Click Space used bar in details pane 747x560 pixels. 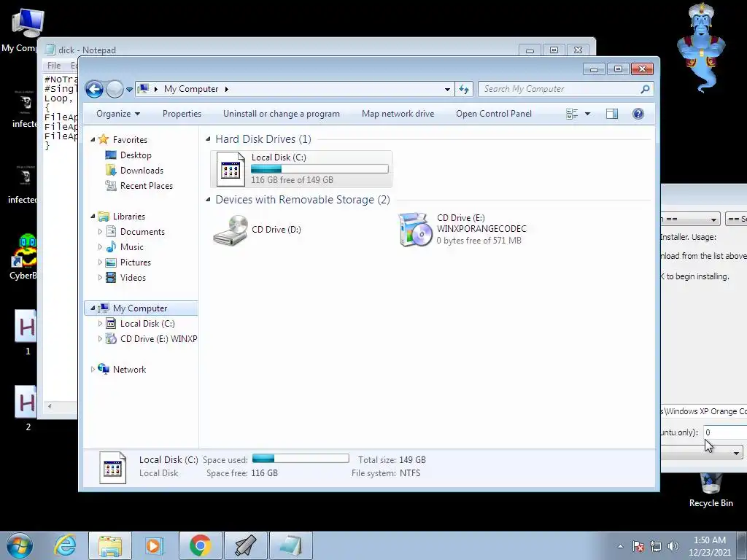301,459
